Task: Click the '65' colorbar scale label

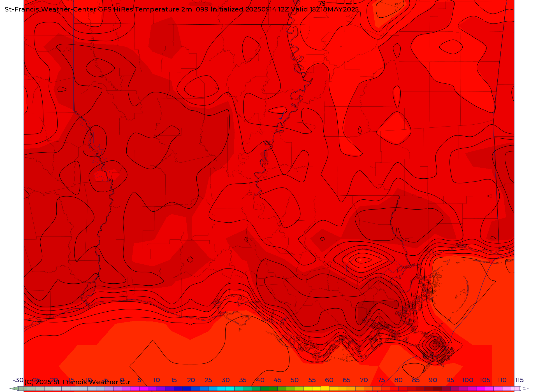Action: 347,380
